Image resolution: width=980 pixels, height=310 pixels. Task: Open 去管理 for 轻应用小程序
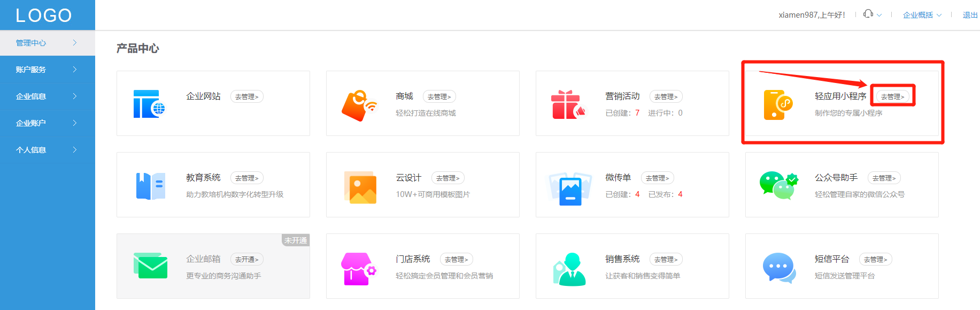click(x=893, y=97)
